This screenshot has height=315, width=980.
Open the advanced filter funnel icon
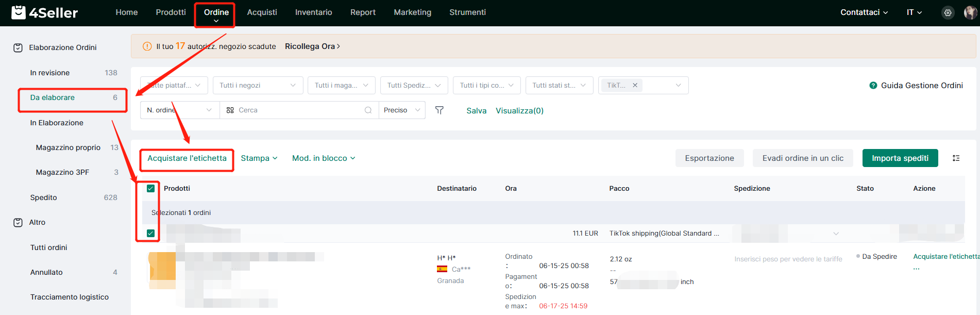tap(440, 110)
